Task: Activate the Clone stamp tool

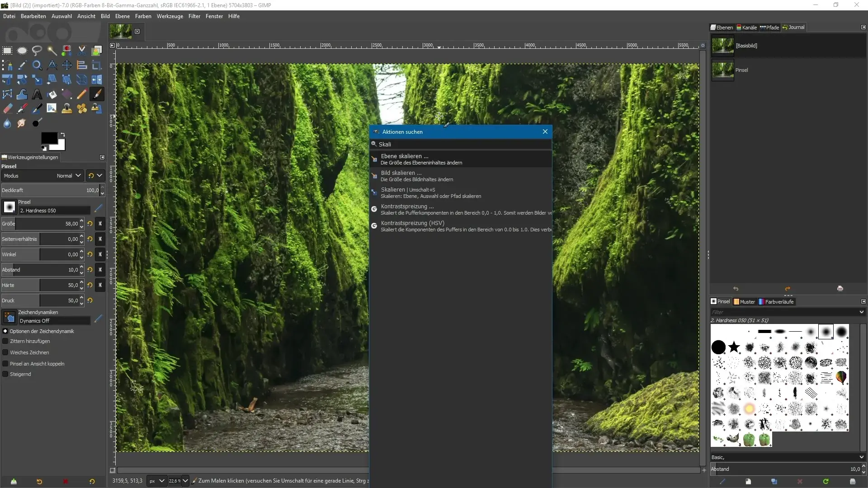Action: pos(66,108)
